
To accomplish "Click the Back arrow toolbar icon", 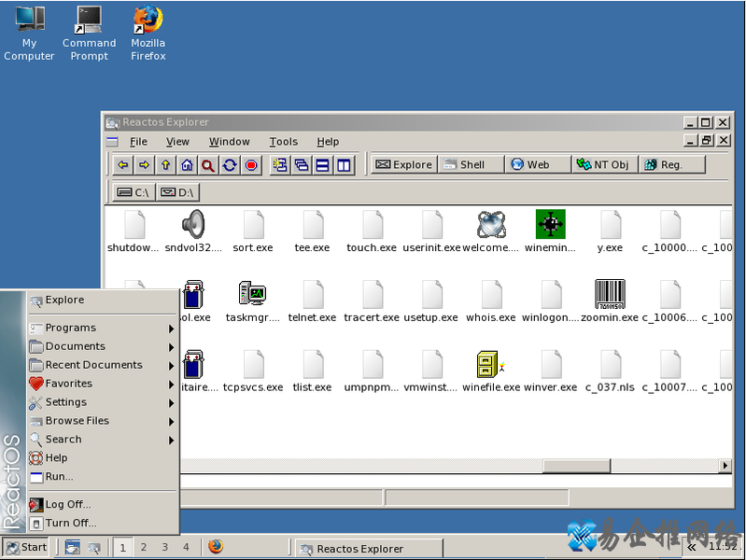I will (123, 165).
